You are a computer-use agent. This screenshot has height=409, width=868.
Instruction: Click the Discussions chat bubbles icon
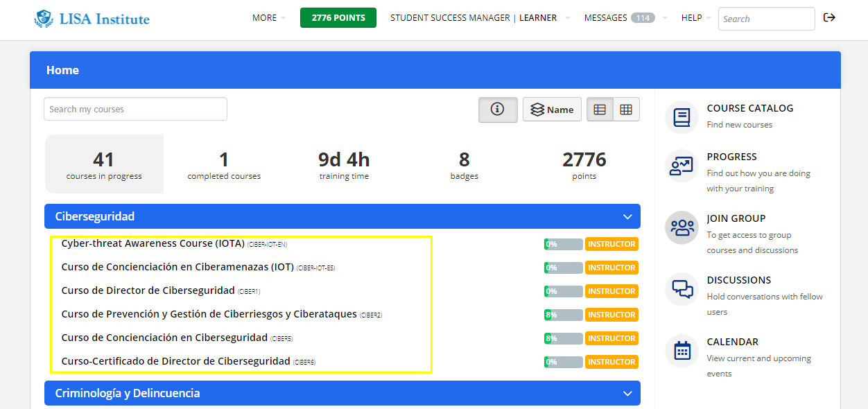click(682, 289)
